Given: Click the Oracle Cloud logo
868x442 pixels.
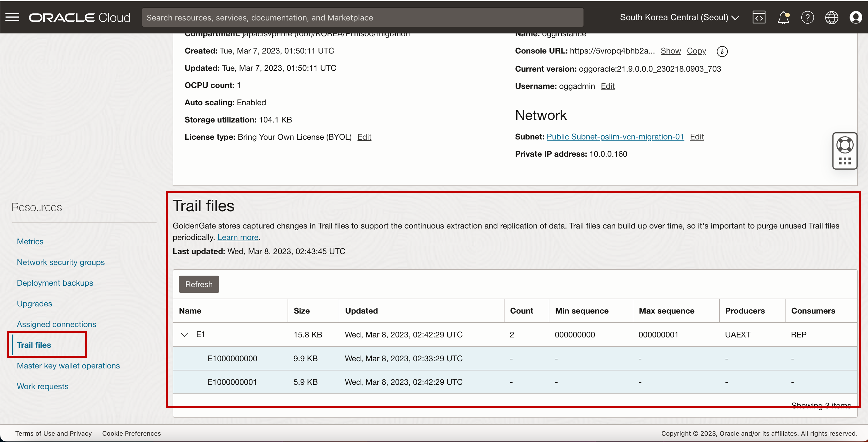Looking at the screenshot, I should coord(79,17).
